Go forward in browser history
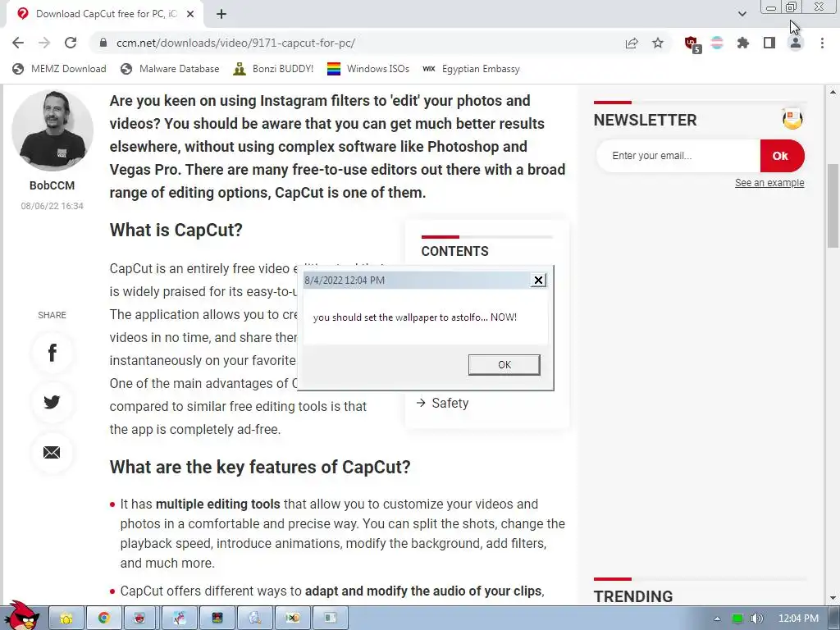The width and height of the screenshot is (840, 630). pos(44,43)
